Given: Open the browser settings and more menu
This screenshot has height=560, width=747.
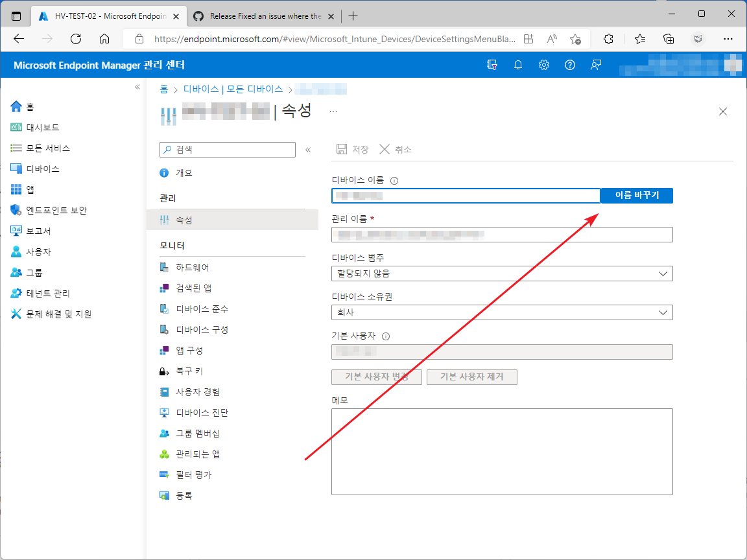Looking at the screenshot, I should pos(728,39).
